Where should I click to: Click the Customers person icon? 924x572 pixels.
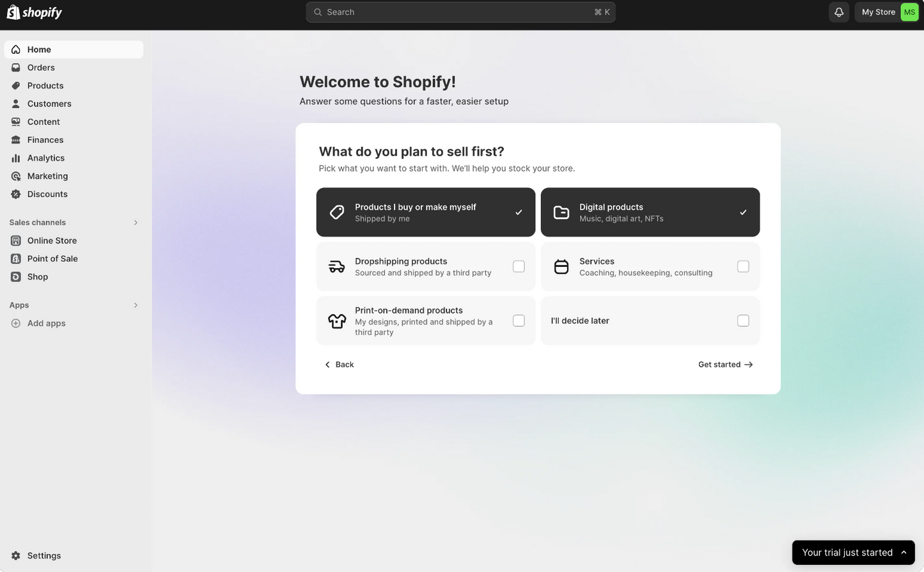[16, 104]
